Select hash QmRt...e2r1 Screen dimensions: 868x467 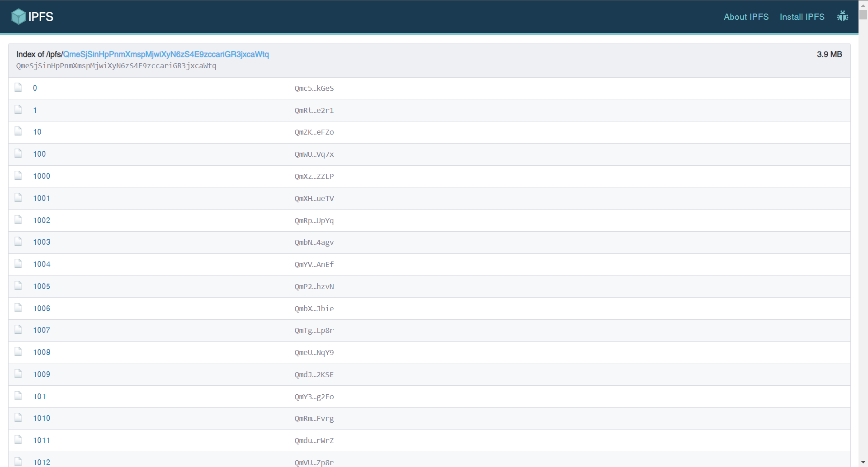314,110
